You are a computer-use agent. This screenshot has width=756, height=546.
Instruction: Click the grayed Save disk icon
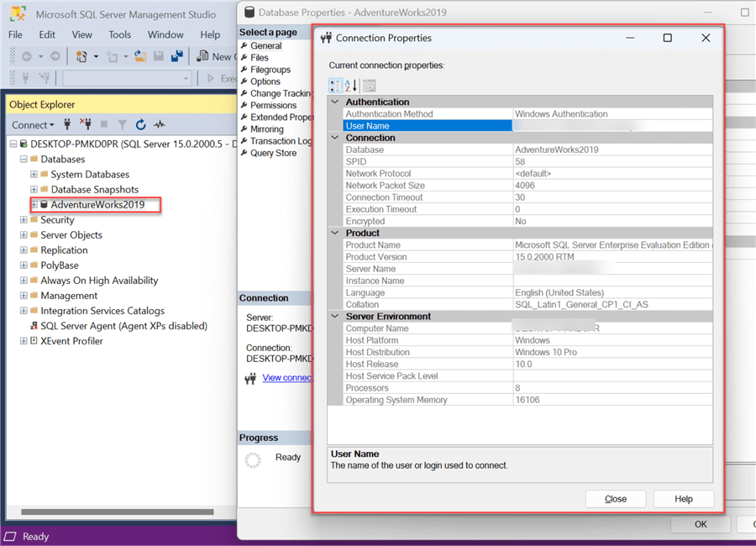[x=159, y=56]
